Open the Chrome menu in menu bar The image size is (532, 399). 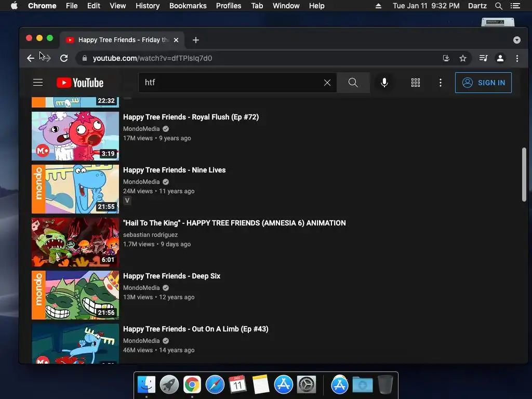(42, 6)
